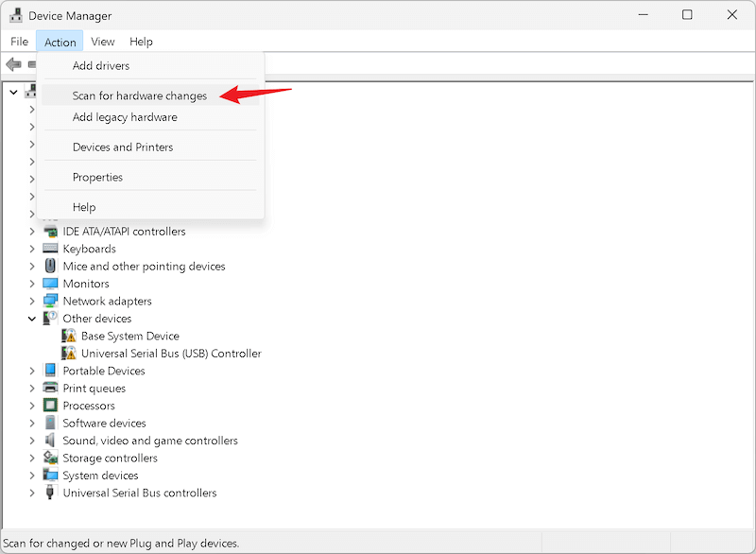Choose "Devices and Printers" from the Action menu
This screenshot has height=554, width=756.
click(123, 147)
